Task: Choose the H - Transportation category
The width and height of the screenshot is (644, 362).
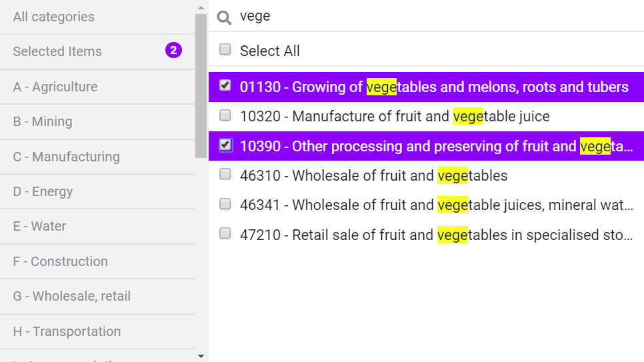Action: pos(97,331)
